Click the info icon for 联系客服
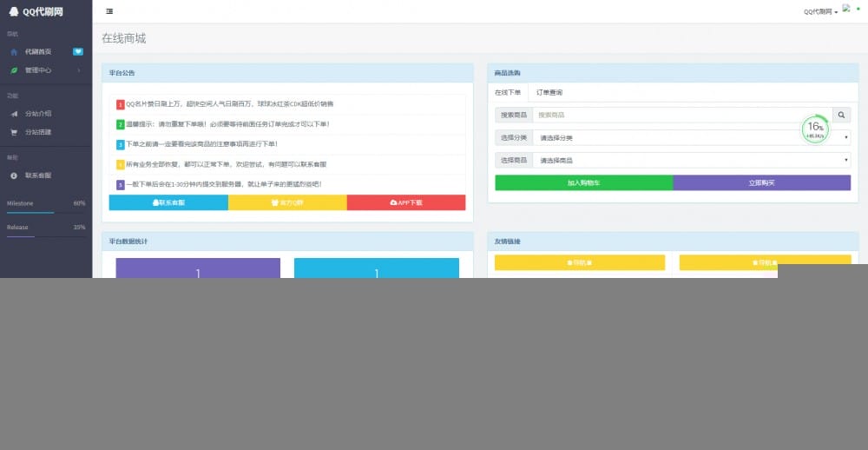Screen dimensions: 868x450 [14, 175]
